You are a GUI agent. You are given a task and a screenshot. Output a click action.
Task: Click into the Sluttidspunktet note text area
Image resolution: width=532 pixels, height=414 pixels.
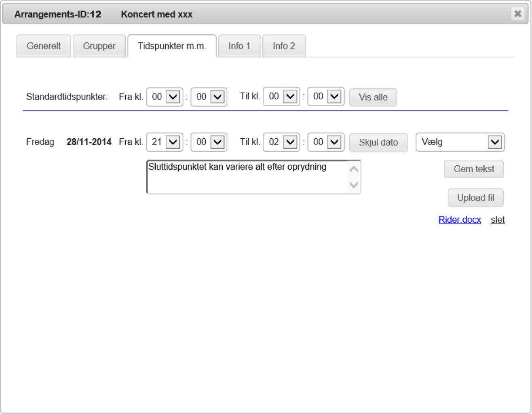(x=247, y=177)
